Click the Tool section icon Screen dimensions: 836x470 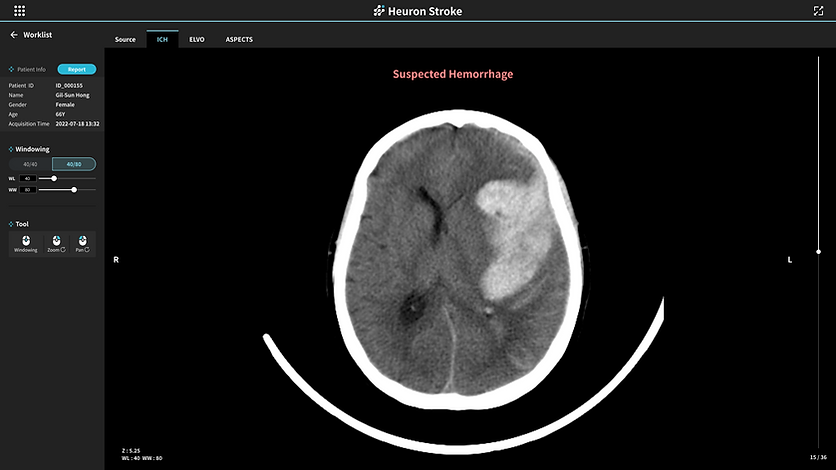point(11,224)
